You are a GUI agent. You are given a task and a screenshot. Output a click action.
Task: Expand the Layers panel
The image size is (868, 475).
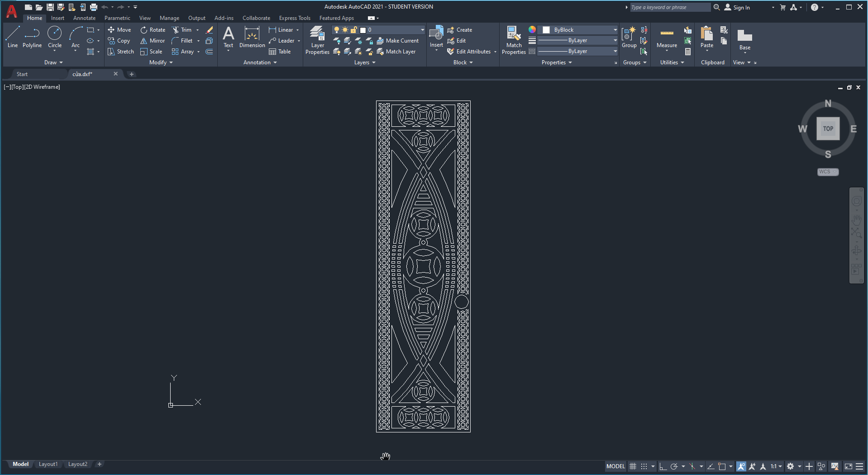pos(365,62)
